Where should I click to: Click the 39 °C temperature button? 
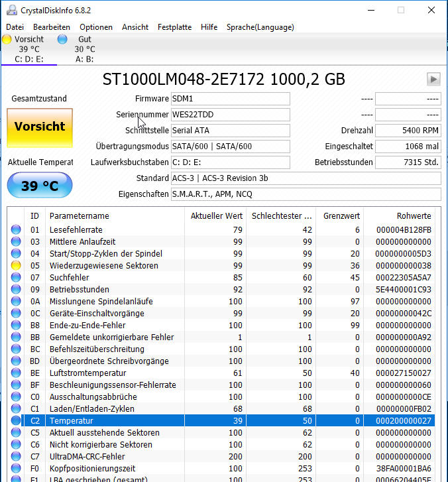[x=40, y=186]
